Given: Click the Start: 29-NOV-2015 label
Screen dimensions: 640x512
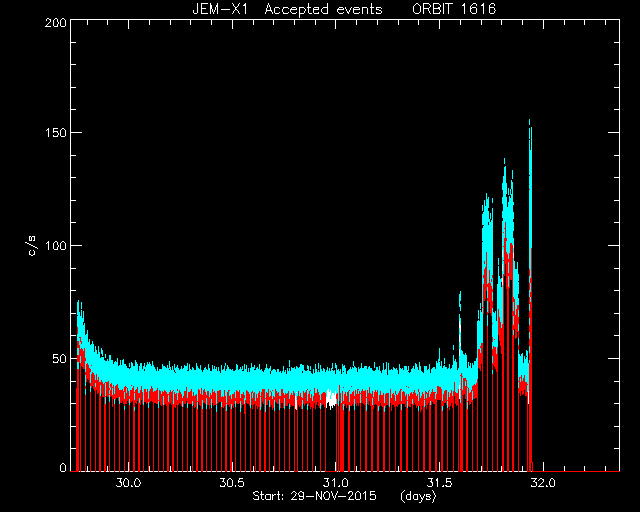Looking at the screenshot, I should pyautogui.click(x=314, y=496).
